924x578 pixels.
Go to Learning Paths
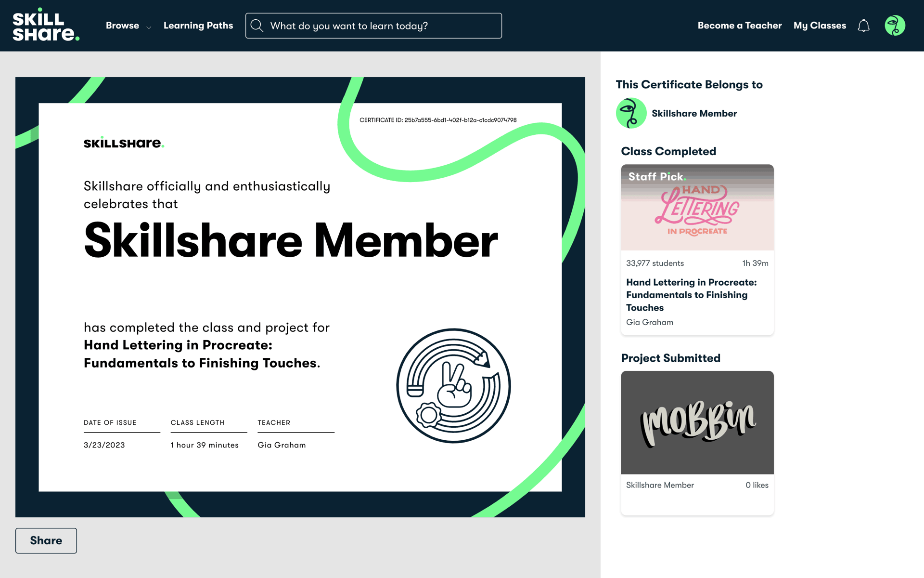click(x=198, y=26)
